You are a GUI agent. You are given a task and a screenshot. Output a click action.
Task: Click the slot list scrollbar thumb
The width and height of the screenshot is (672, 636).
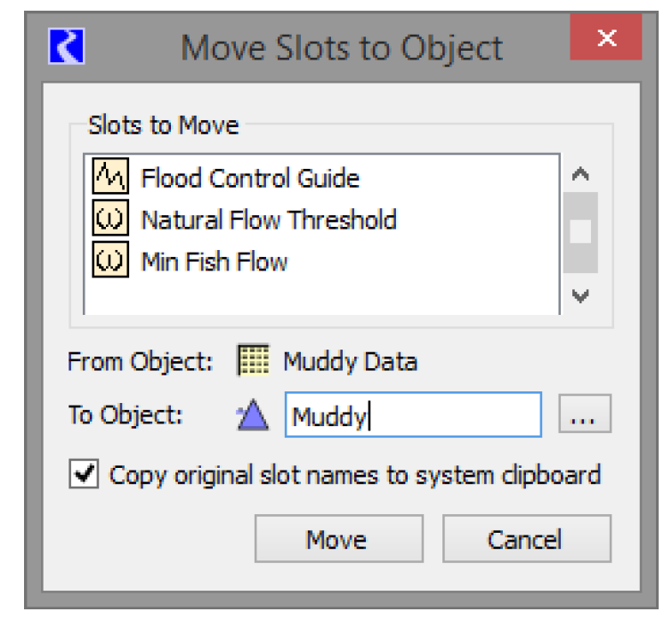pyautogui.click(x=580, y=231)
